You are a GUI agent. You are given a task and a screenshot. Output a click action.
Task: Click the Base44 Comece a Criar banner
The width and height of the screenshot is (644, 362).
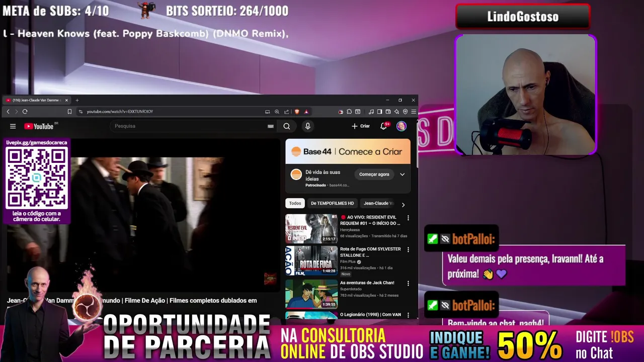[x=348, y=151]
